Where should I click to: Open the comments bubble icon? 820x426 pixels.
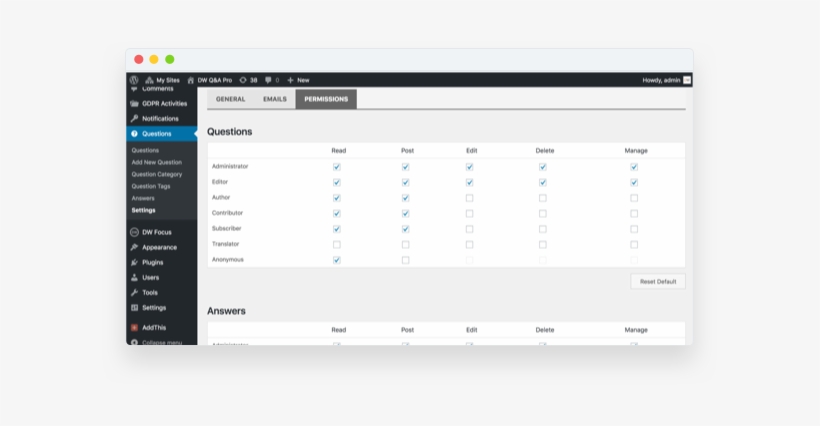[x=268, y=80]
